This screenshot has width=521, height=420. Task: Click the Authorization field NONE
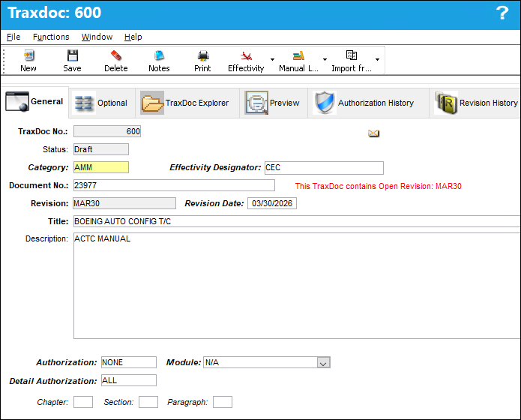pos(129,362)
